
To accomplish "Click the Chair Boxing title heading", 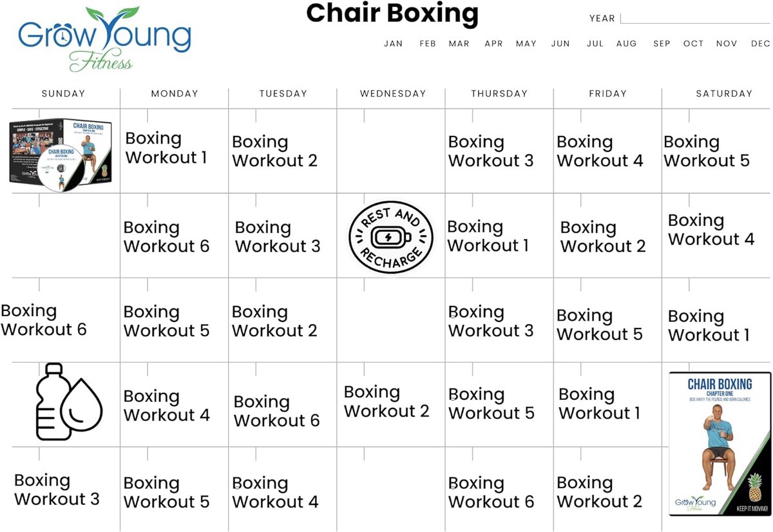I will [392, 14].
